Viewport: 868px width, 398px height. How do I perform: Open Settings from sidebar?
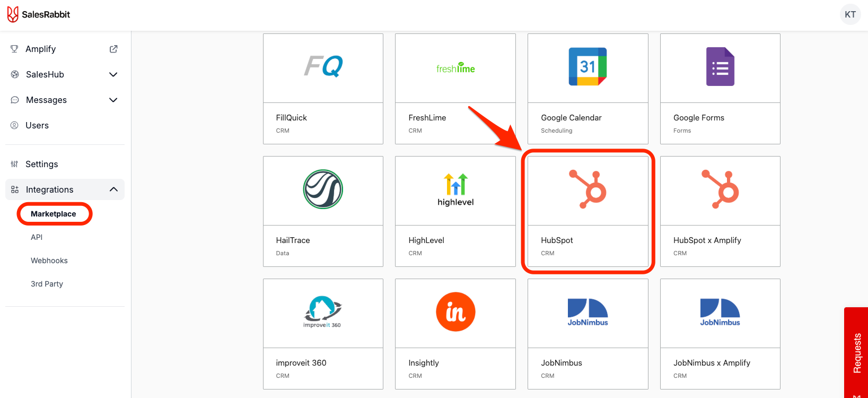[x=65, y=164]
